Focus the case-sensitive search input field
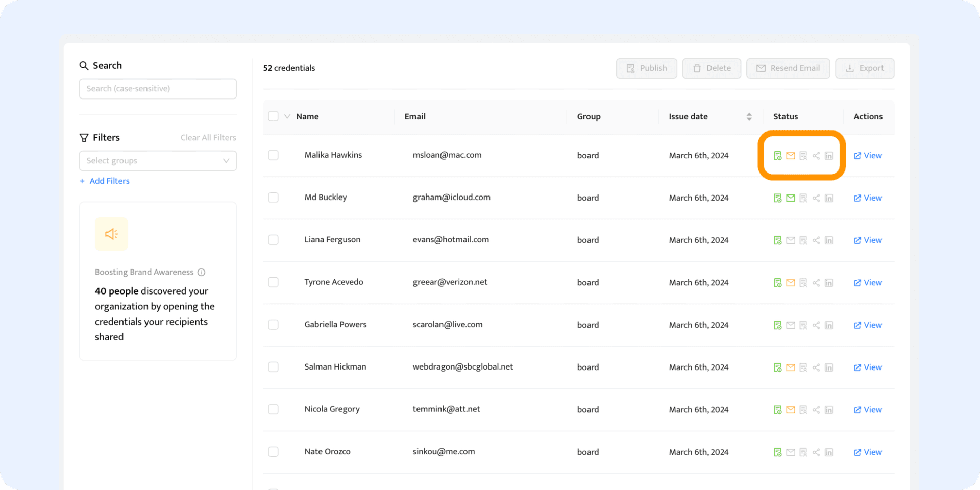The height and width of the screenshot is (490, 980). 158,89
